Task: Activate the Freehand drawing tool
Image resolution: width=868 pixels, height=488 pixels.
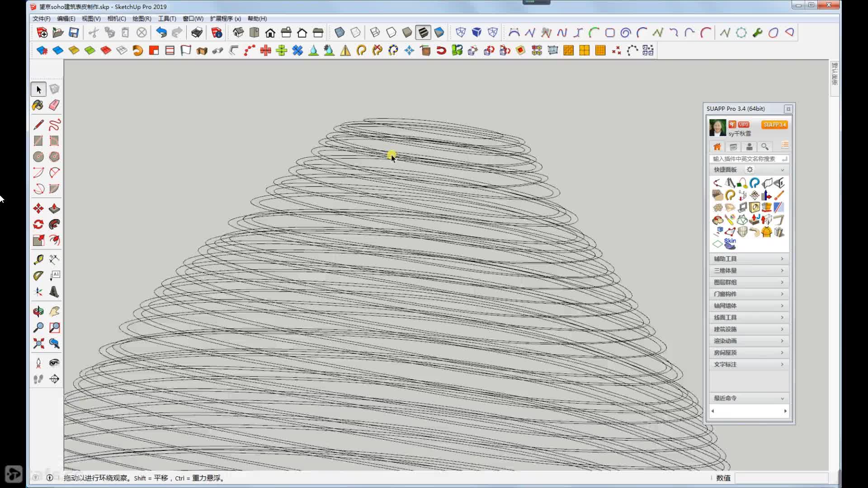Action: pos(54,124)
